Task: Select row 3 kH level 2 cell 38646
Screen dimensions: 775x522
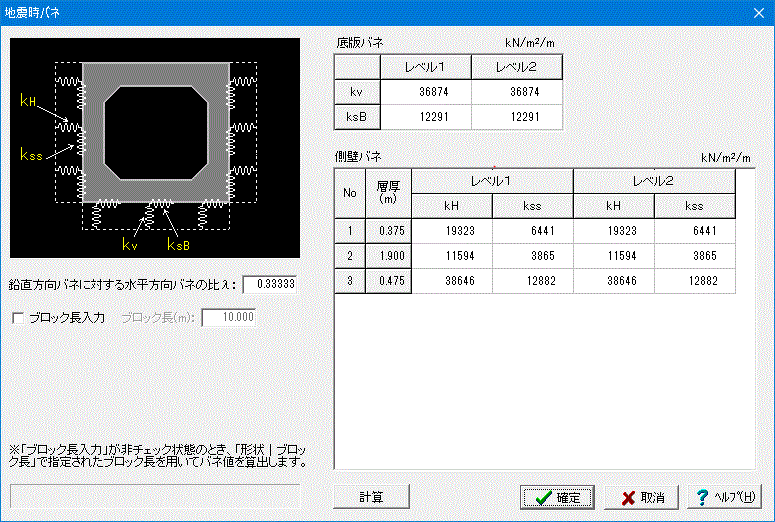Action: (614, 281)
